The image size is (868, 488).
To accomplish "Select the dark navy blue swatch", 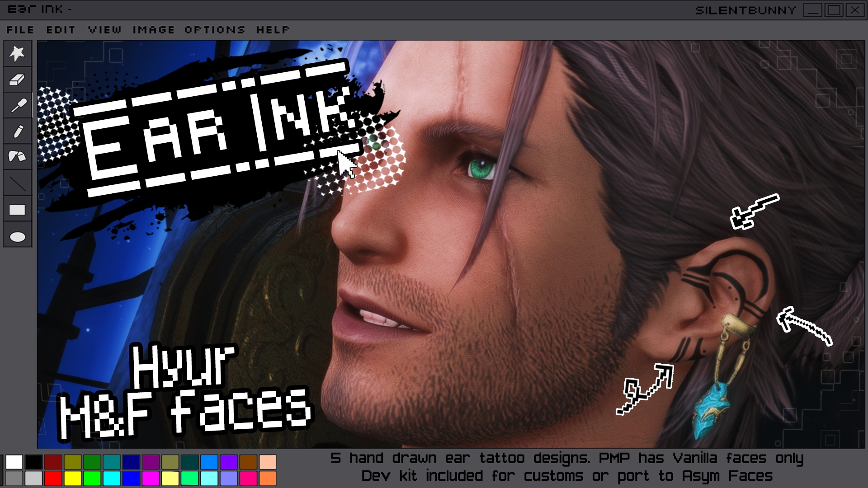I will coord(131,462).
